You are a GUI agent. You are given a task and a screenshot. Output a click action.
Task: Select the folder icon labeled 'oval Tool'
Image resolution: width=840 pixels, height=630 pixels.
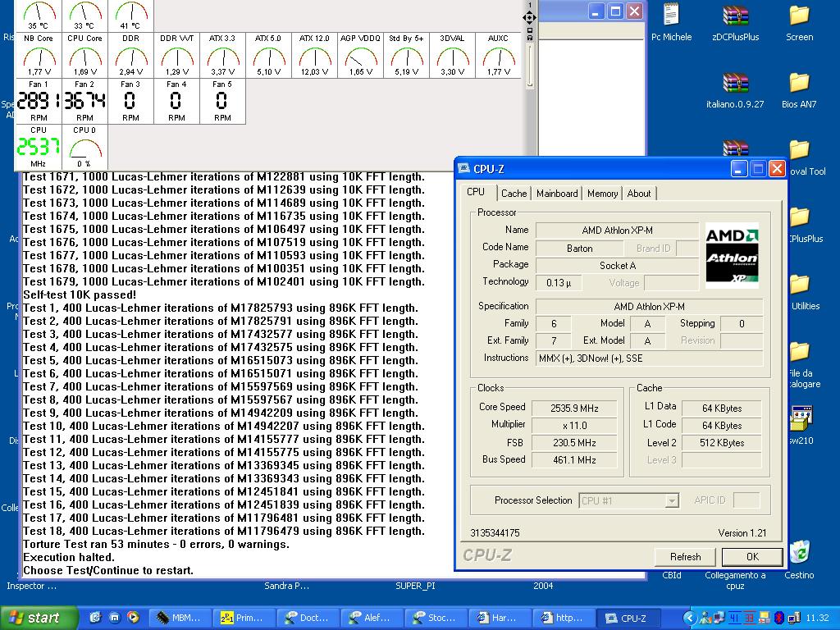click(799, 151)
